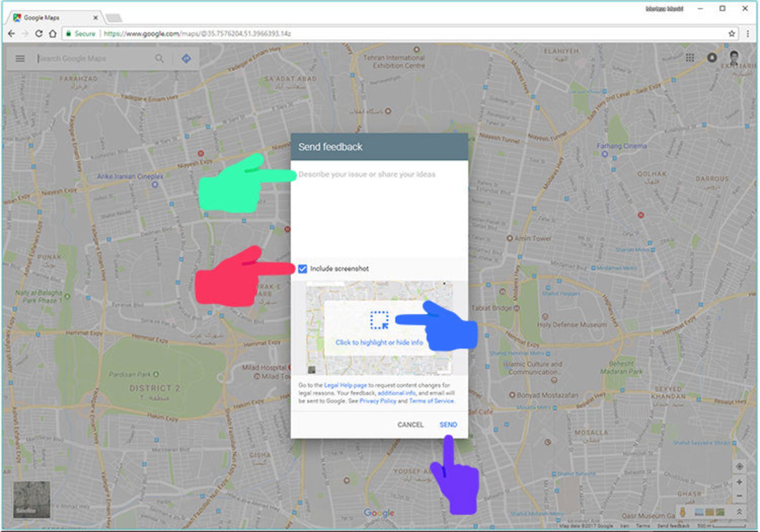Image resolution: width=760 pixels, height=532 pixels.
Task: Click the highlight or hide info icon
Action: (x=379, y=320)
